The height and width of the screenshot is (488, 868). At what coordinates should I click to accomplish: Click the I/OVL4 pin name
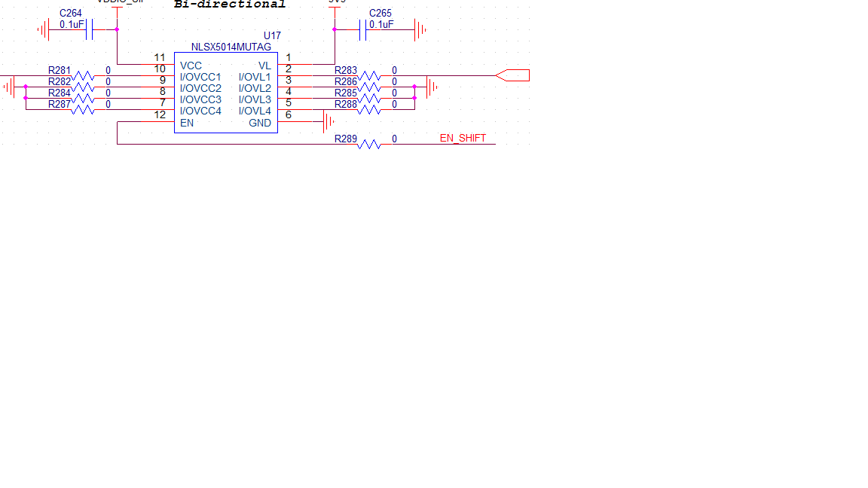255,111
